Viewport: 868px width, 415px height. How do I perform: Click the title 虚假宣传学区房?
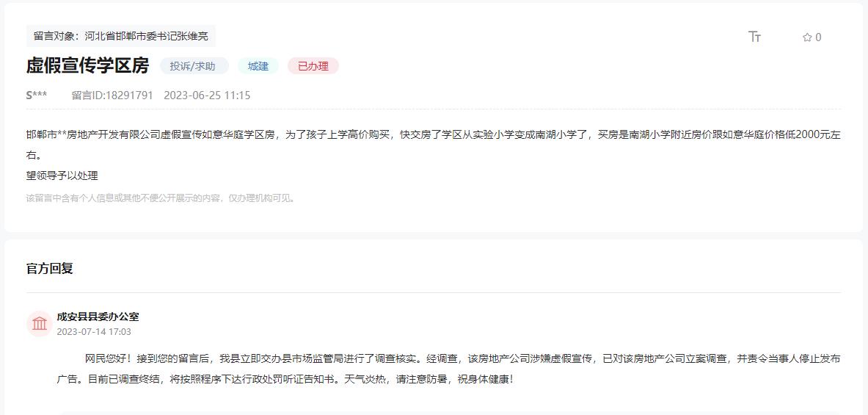(87, 65)
